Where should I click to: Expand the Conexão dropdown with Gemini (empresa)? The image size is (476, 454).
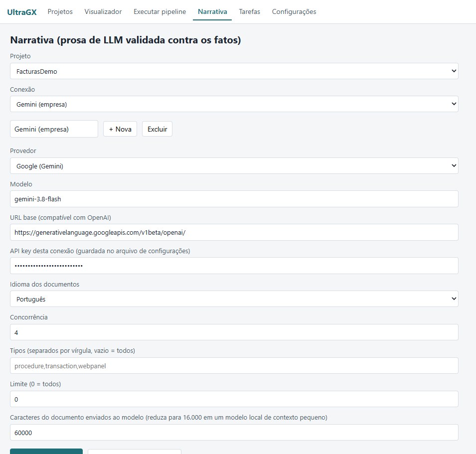[234, 104]
